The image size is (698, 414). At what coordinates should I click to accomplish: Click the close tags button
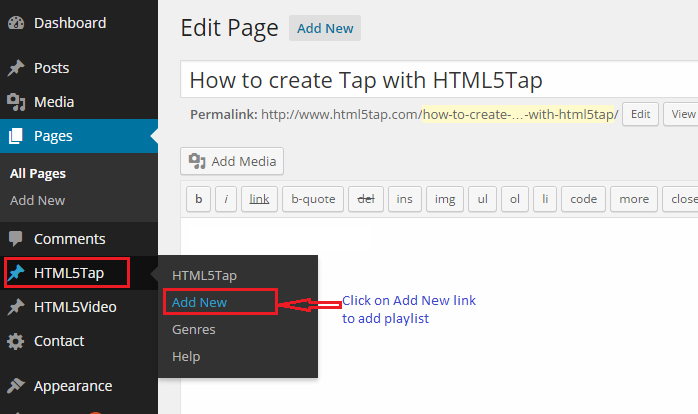(x=681, y=199)
